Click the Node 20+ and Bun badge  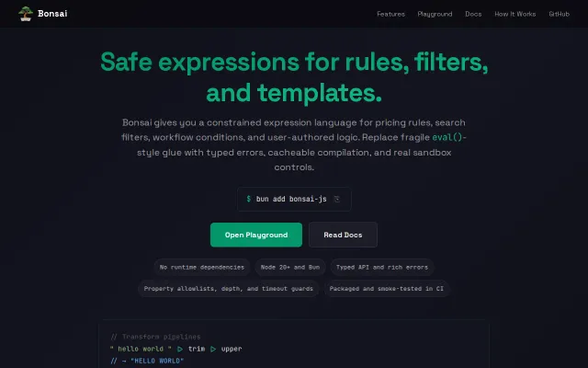pyautogui.click(x=290, y=268)
